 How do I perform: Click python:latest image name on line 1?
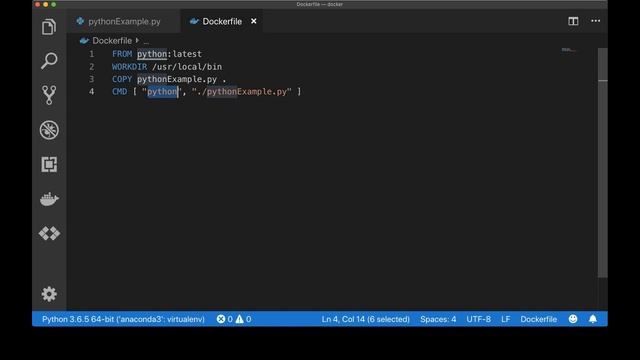[169, 54]
